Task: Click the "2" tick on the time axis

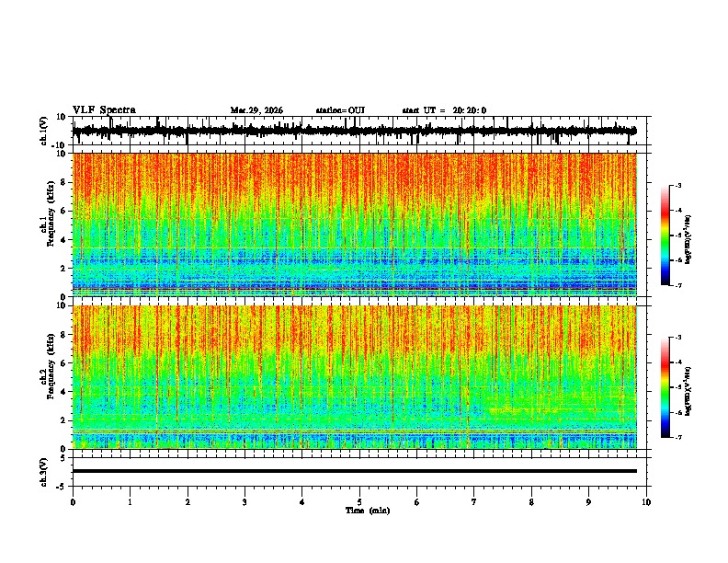Action: click(188, 502)
